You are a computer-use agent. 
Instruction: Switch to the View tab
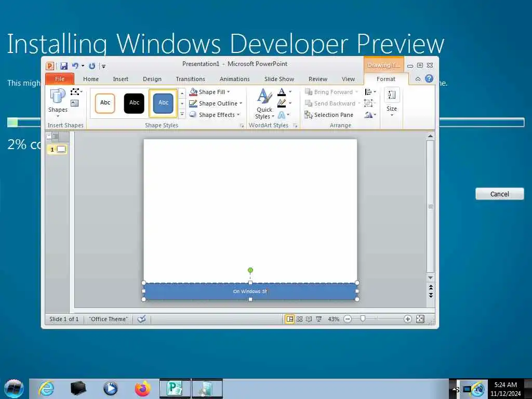tap(348, 79)
